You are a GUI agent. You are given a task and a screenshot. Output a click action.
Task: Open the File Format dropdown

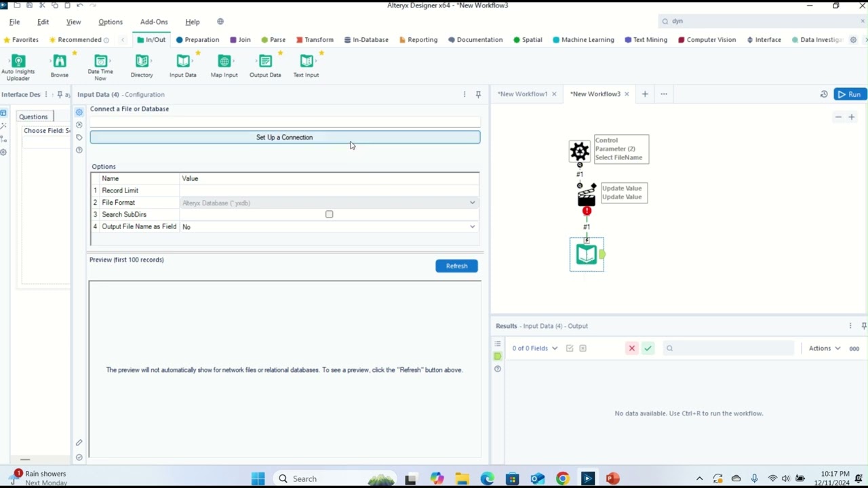pyautogui.click(x=473, y=203)
